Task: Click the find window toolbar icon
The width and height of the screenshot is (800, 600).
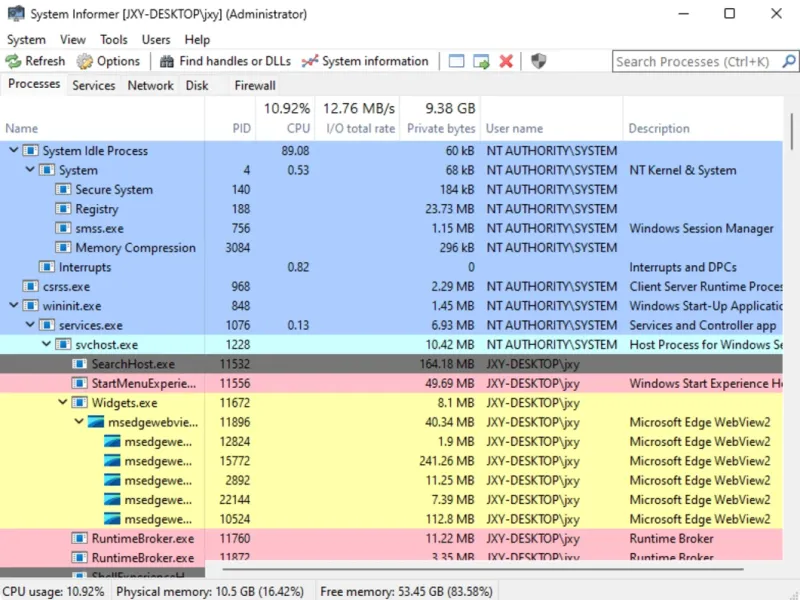Action: pos(456,61)
